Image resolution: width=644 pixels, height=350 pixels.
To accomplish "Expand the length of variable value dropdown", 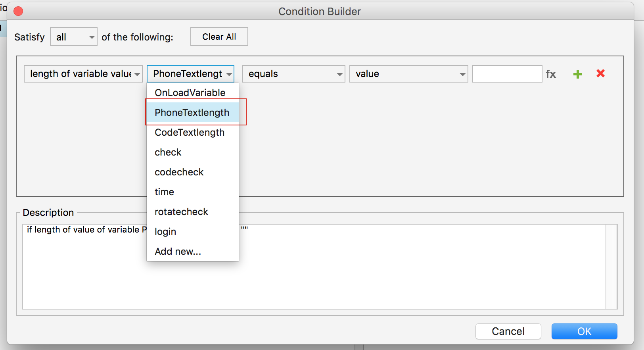I will coord(83,74).
